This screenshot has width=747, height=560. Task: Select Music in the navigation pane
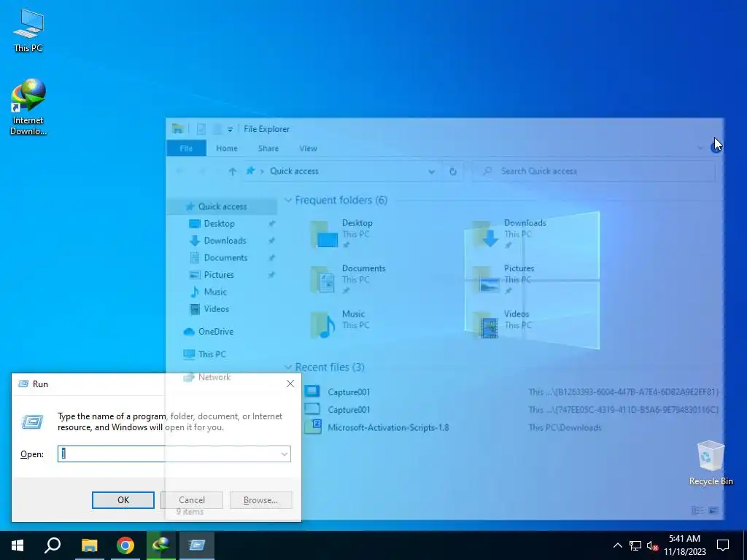(x=215, y=292)
